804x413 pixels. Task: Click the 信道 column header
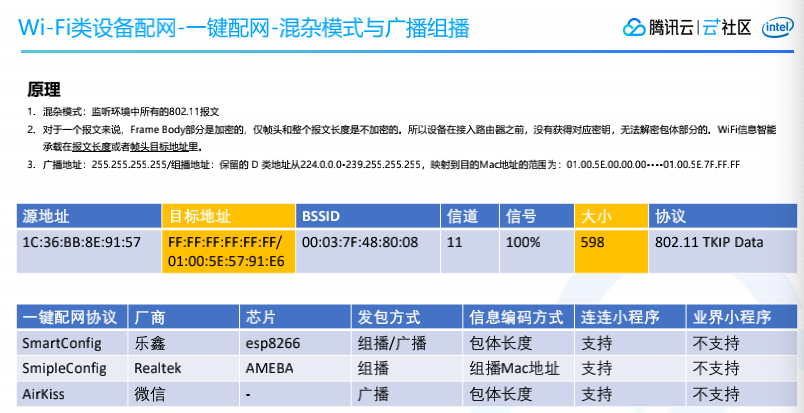(x=470, y=216)
